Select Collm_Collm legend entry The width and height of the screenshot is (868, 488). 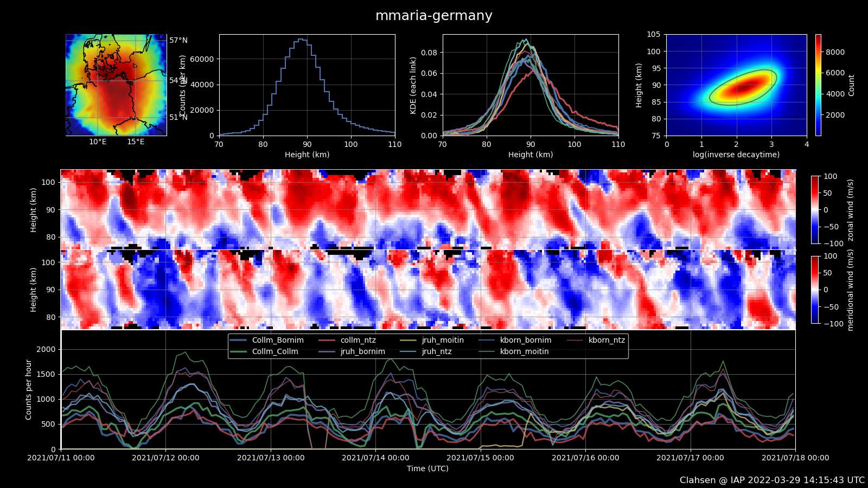point(264,351)
